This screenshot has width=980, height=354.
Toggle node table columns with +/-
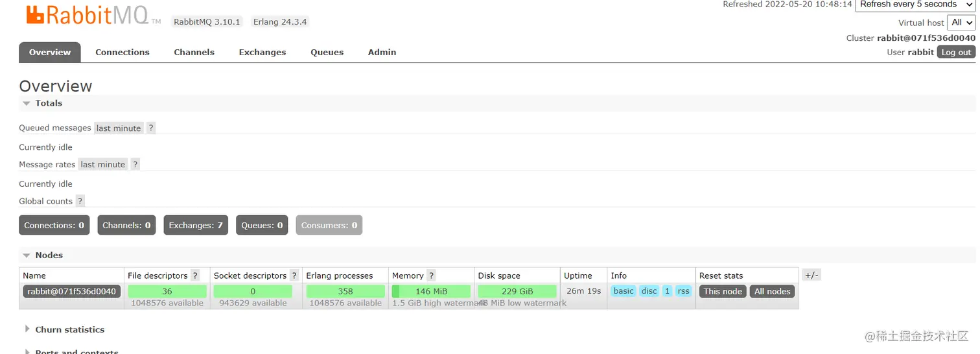pos(811,275)
